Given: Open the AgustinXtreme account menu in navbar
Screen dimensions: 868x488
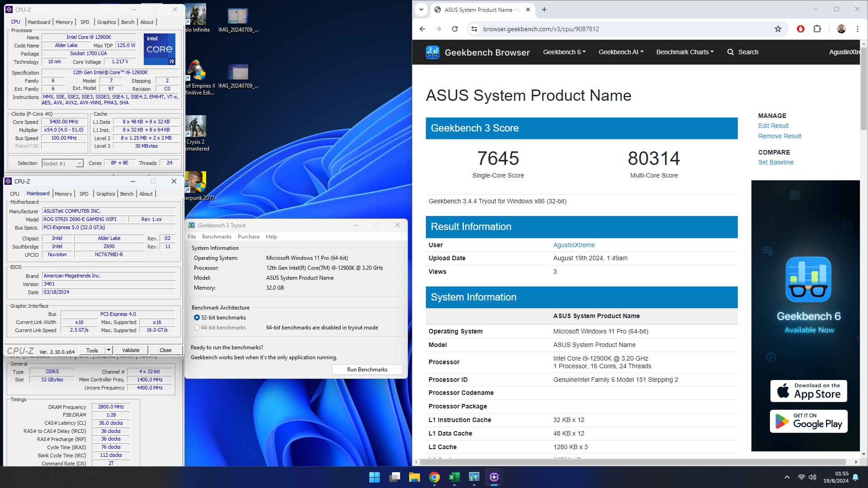Looking at the screenshot, I should (844, 52).
